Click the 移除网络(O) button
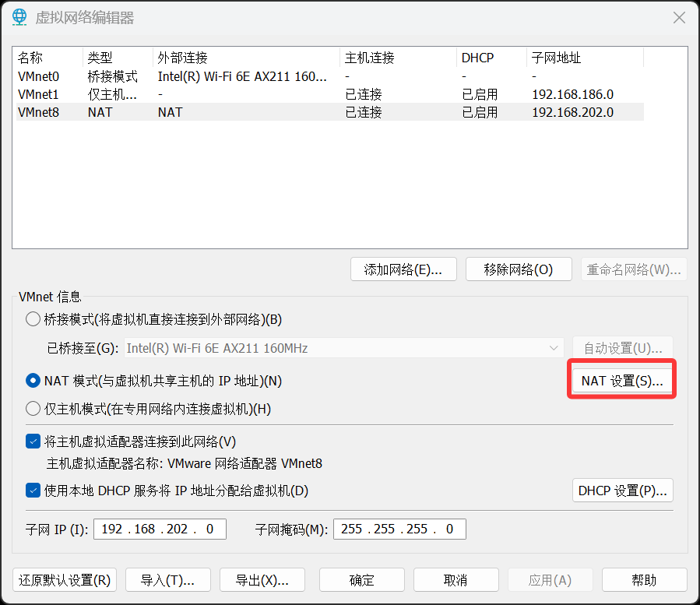Screen dimensions: 700x605 pyautogui.click(x=519, y=269)
